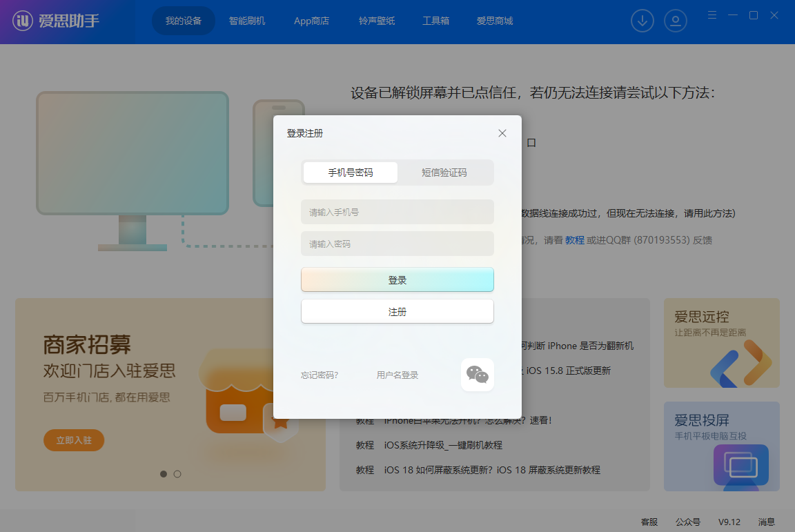The image size is (795, 532).
Task: Click the 登录 button
Action: (x=397, y=280)
